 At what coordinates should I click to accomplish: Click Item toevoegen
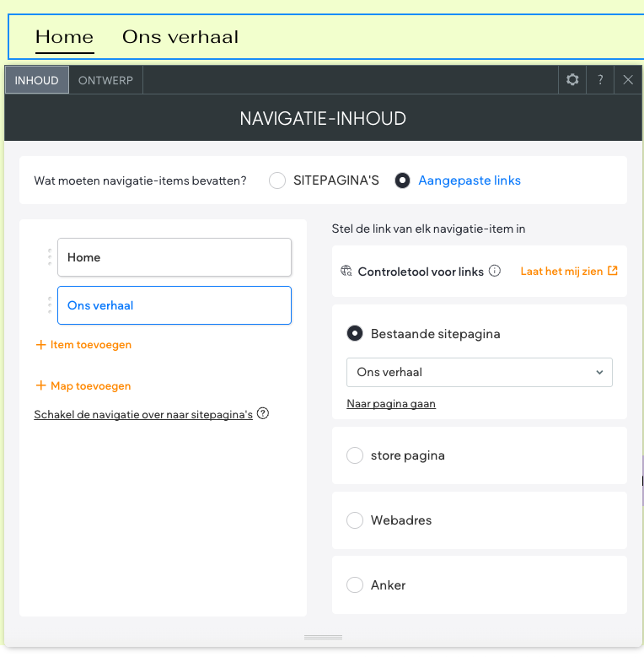pos(83,345)
